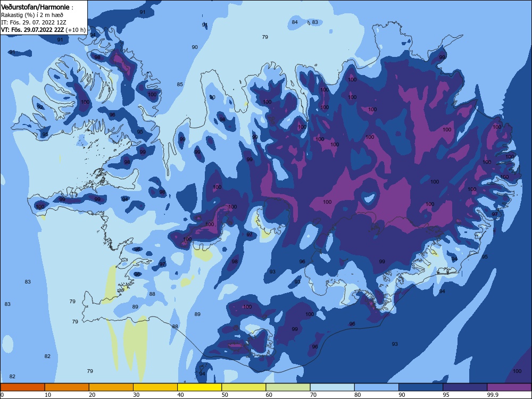
Task: Click the legend scale label '70'
Action: pyautogui.click(x=313, y=395)
